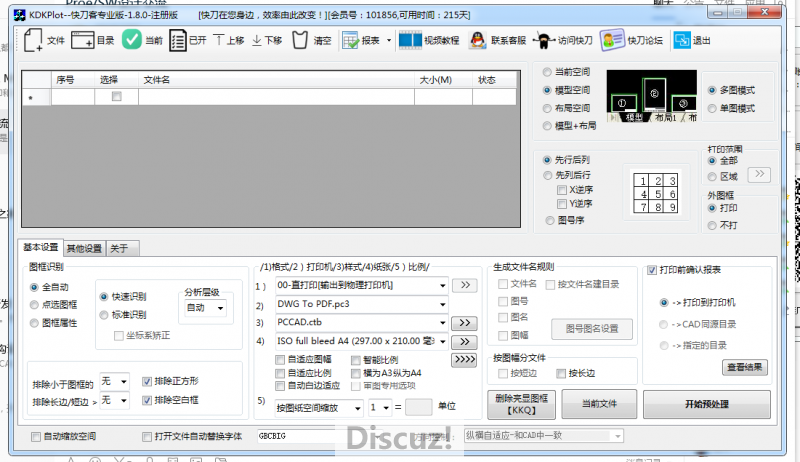This screenshot has height=462, width=800.
Task: Uncheck the 打印前确认报表 checkbox
Action: tap(652, 270)
